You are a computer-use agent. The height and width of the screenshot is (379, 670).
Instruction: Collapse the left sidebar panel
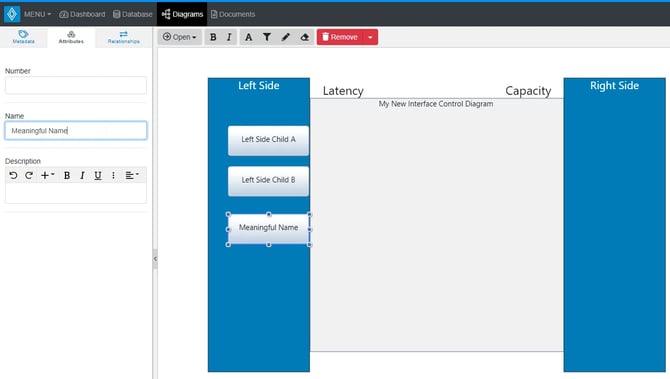[155, 259]
